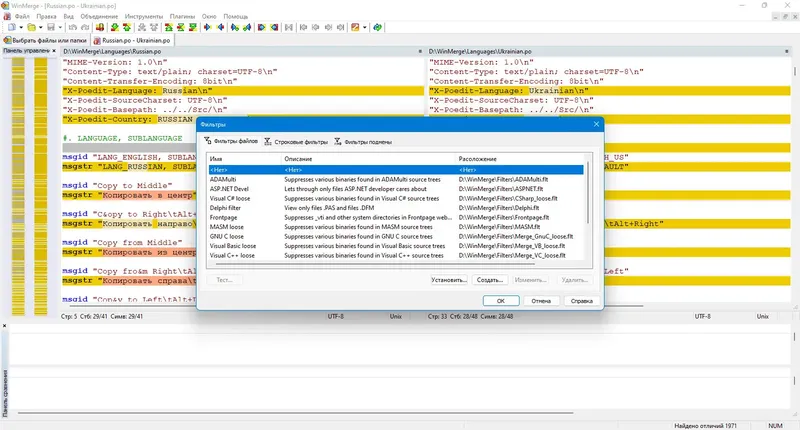
Task: Open the Правка menu
Action: click(x=46, y=16)
